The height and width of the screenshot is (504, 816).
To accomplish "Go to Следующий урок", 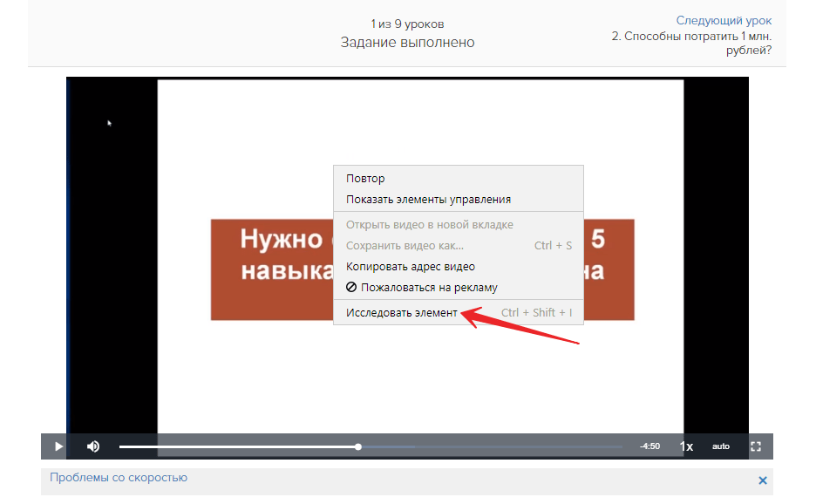I will pyautogui.click(x=724, y=20).
